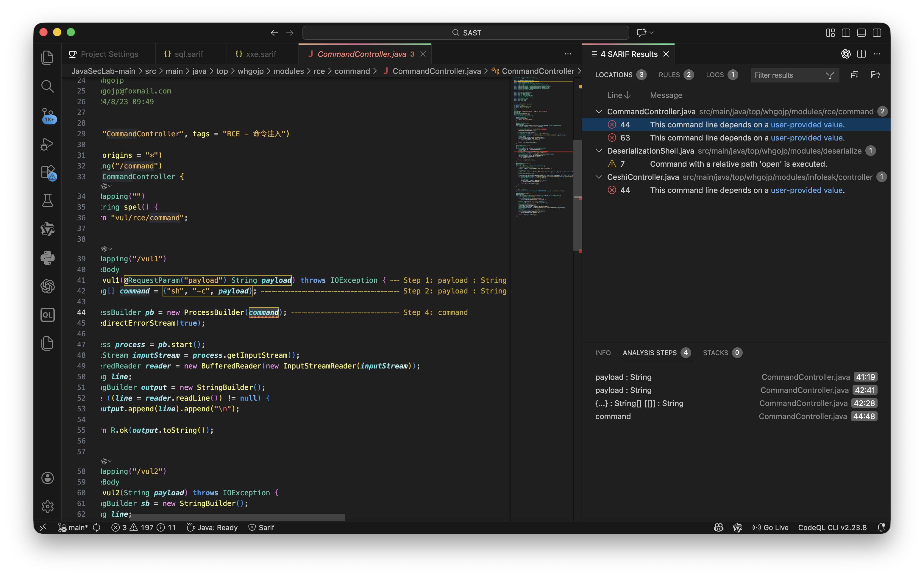Toggle the bottom panel layout button
Image resolution: width=924 pixels, height=578 pixels.
(861, 33)
